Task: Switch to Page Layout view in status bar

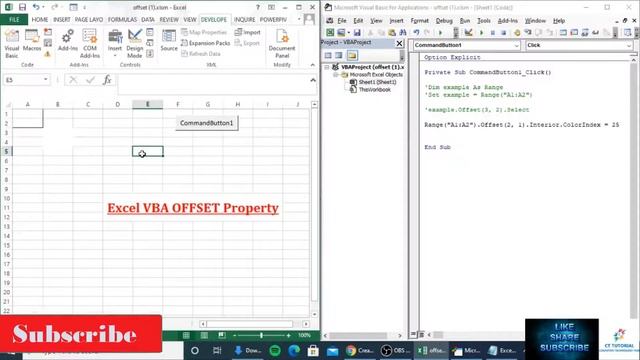Action: [204, 336]
